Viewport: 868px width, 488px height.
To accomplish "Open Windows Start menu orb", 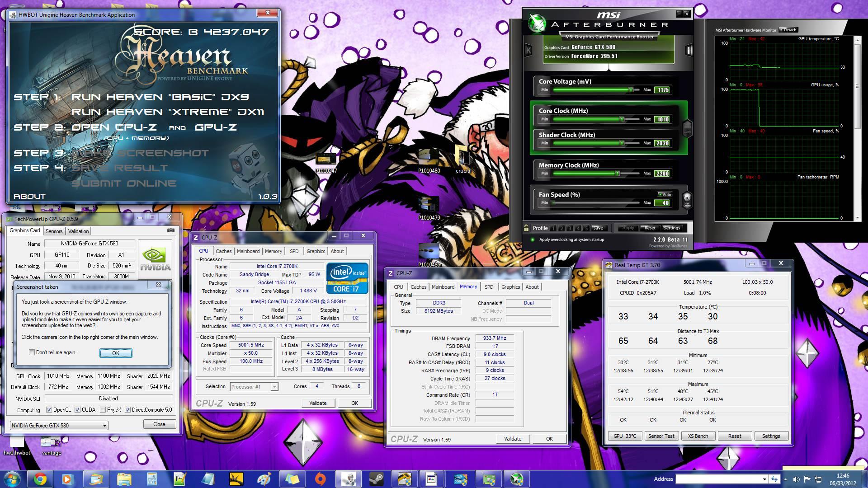I will click(12, 479).
